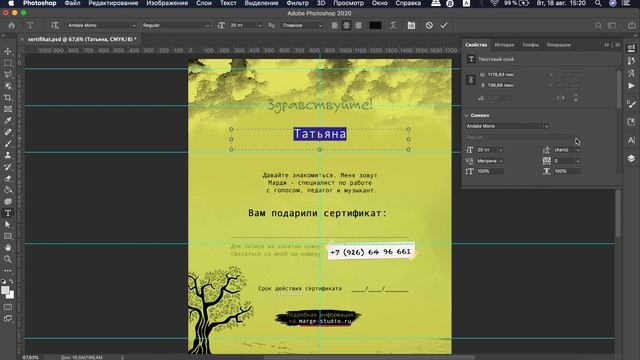
Task: Open kerning Метрическая dropdown
Action: 501,161
